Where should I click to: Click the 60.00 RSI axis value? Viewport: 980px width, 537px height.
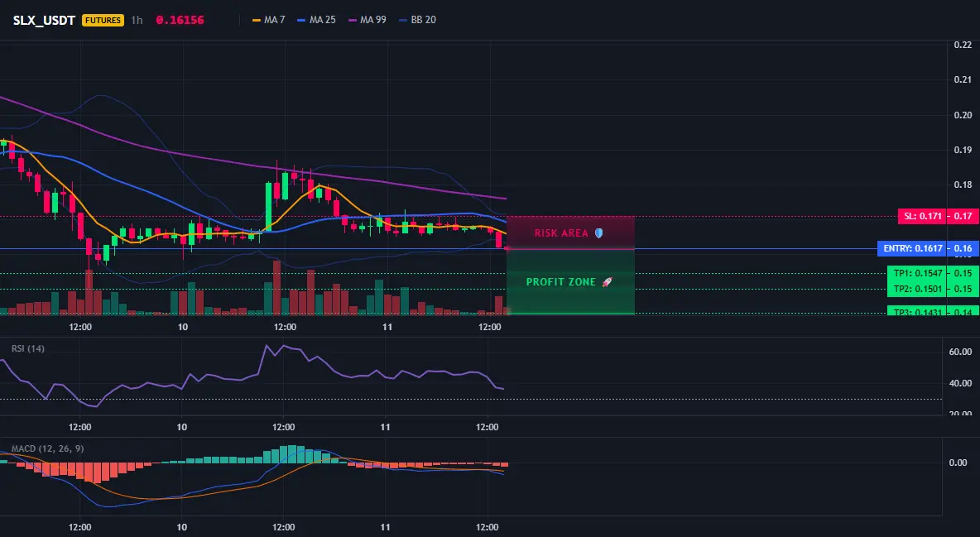961,352
